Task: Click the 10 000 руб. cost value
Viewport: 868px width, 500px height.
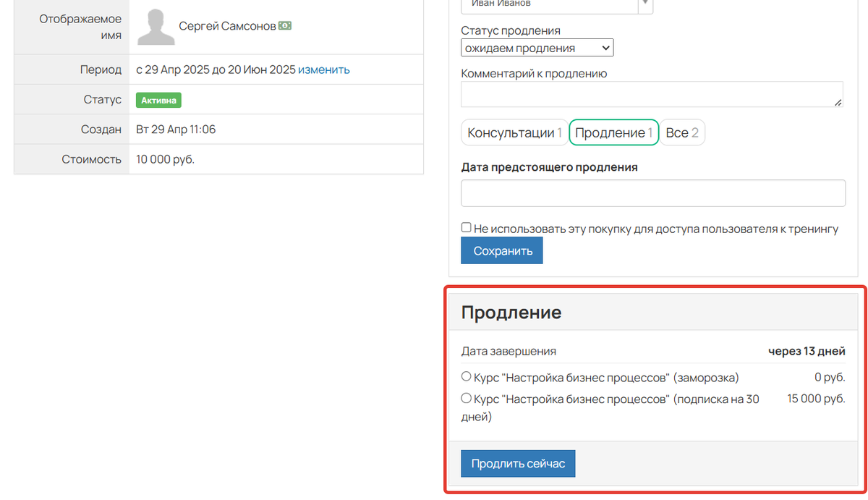Action: coord(165,159)
